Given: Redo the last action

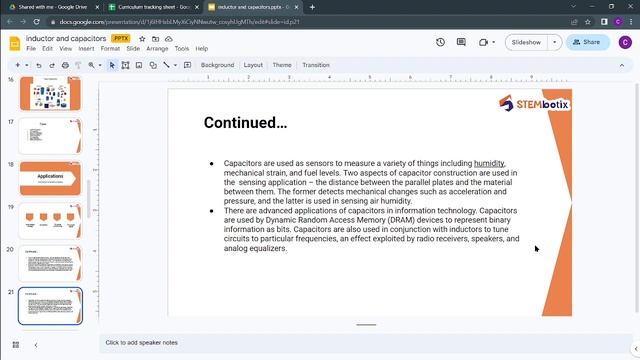Looking at the screenshot, I should 52,65.
